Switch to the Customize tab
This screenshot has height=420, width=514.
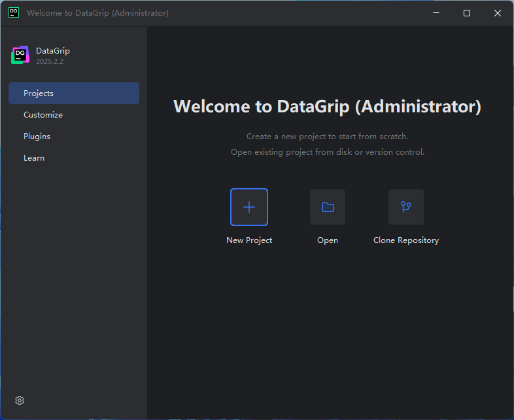pyautogui.click(x=74, y=115)
